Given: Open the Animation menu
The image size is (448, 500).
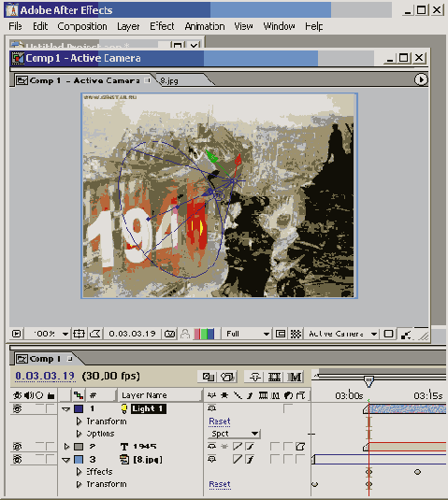Looking at the screenshot, I should [x=205, y=26].
